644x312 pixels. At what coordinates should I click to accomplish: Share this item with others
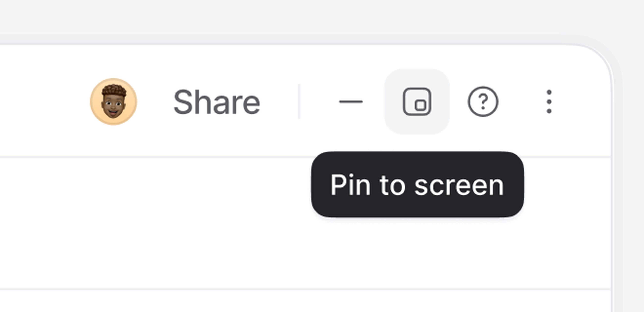[217, 102]
